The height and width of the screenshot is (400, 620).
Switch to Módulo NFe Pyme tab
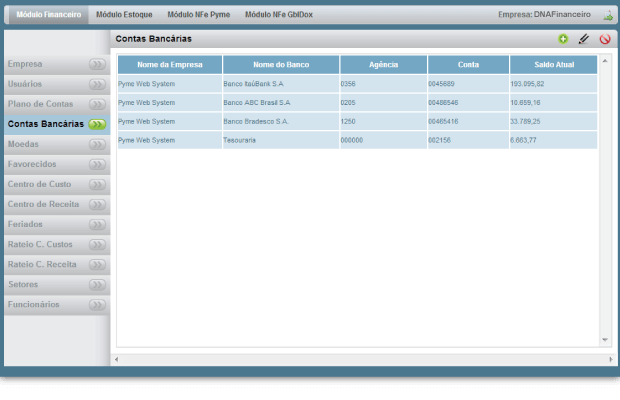click(197, 15)
